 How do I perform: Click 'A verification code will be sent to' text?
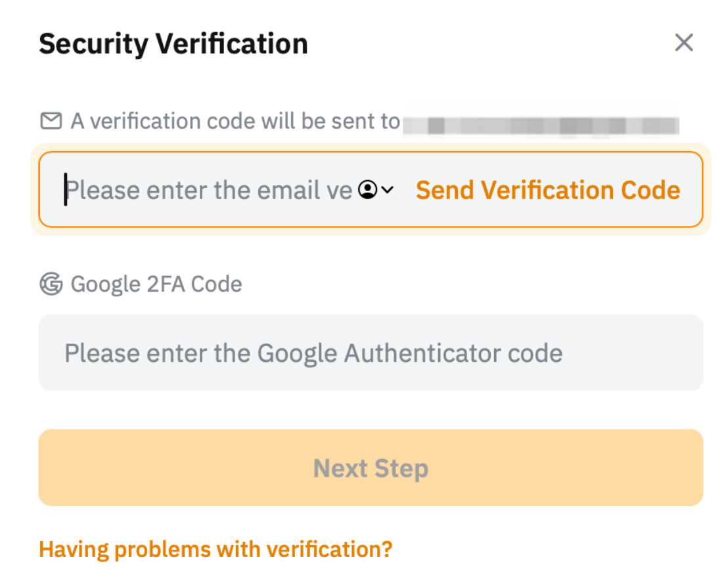point(235,122)
